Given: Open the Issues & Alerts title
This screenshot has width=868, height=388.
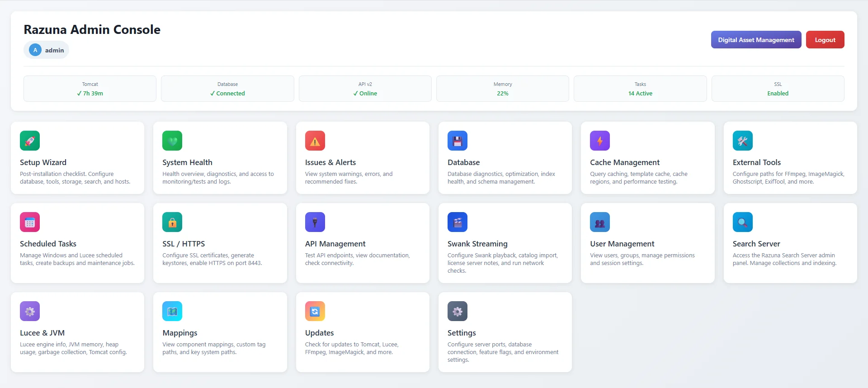Looking at the screenshot, I should pos(330,162).
